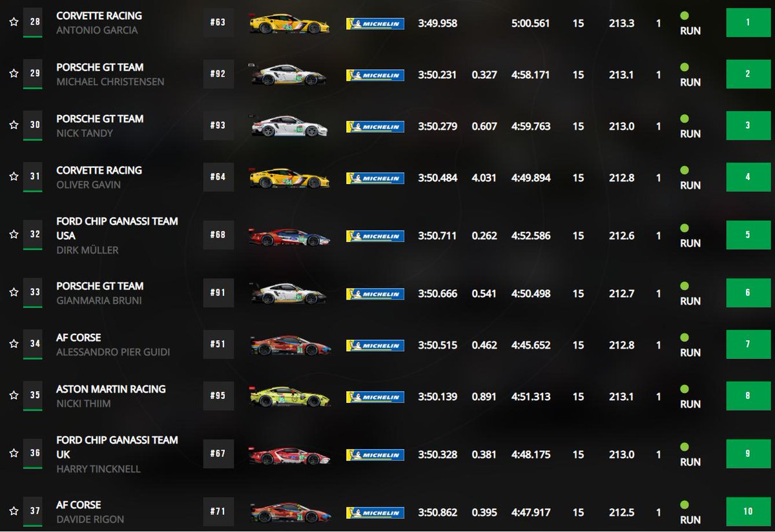The height and width of the screenshot is (532, 775).
Task: Click the green RUN status dot for #95
Action: tap(685, 389)
